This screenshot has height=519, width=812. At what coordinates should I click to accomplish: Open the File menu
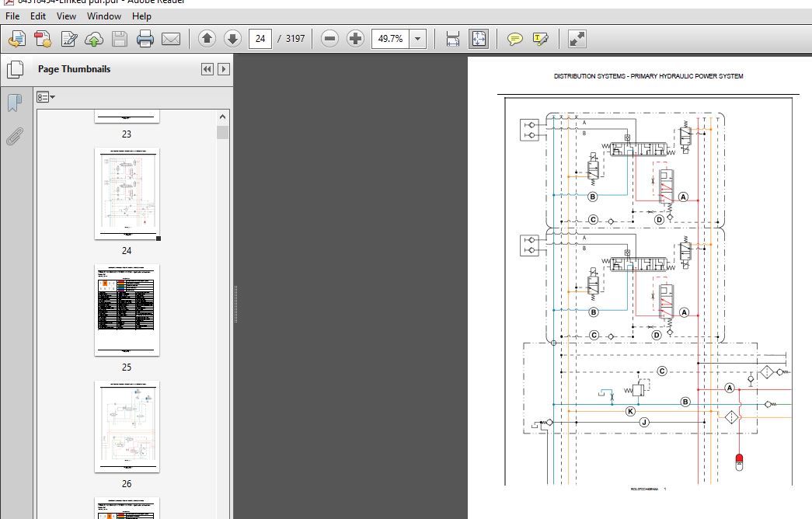click(12, 16)
